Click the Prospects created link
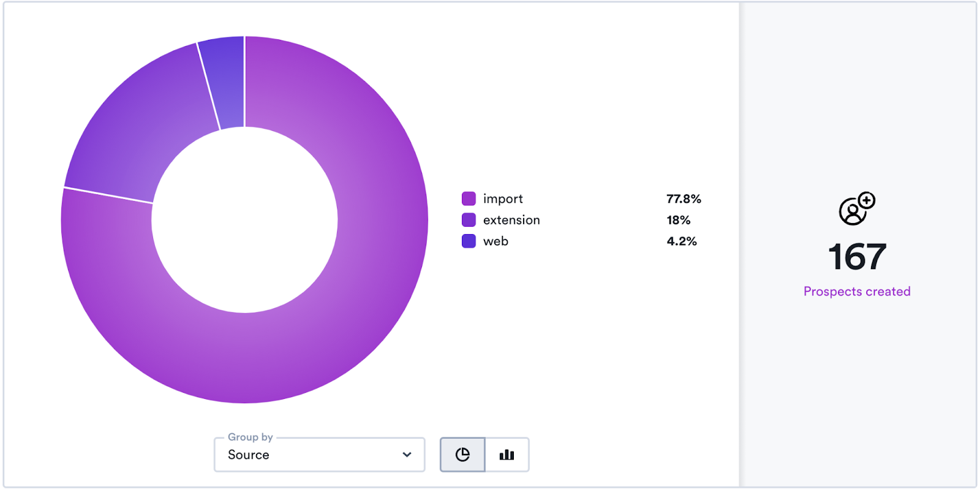The width and height of the screenshot is (980, 489). pyautogui.click(x=856, y=291)
